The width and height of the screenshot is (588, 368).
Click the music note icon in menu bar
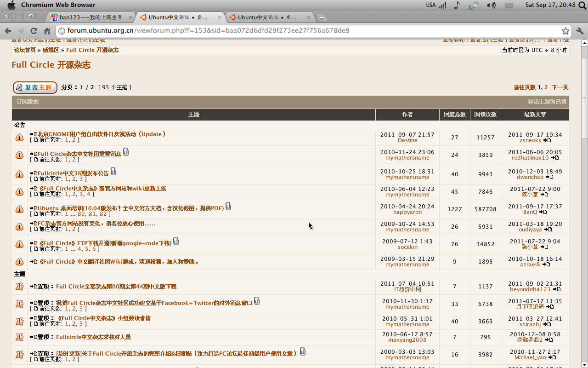(457, 5)
